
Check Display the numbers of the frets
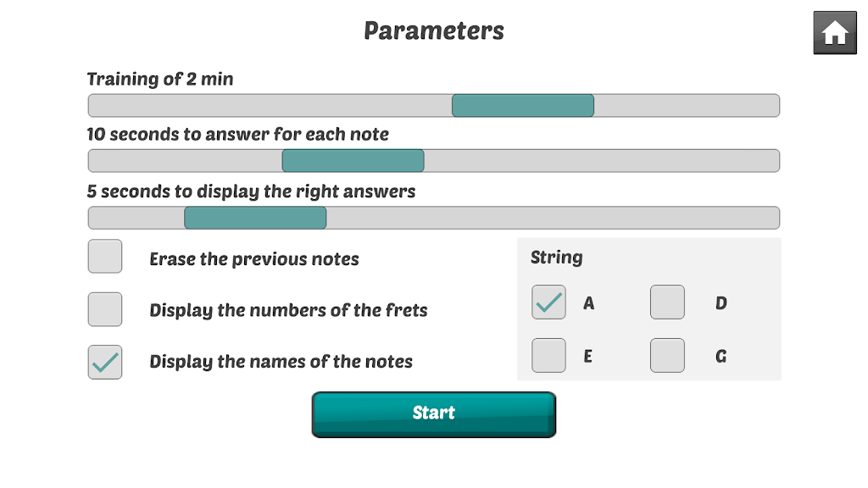pyautogui.click(x=105, y=309)
